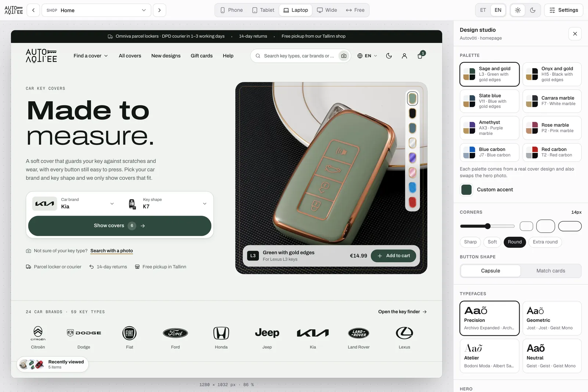Screen dimensions: 588x392
Task: Switch preview to Tablet viewport
Action: [263, 10]
